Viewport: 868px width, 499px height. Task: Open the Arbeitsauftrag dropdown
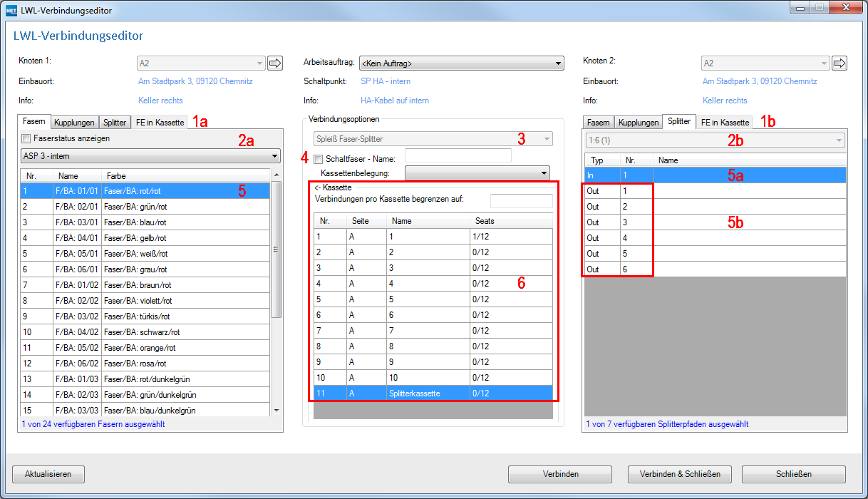461,63
